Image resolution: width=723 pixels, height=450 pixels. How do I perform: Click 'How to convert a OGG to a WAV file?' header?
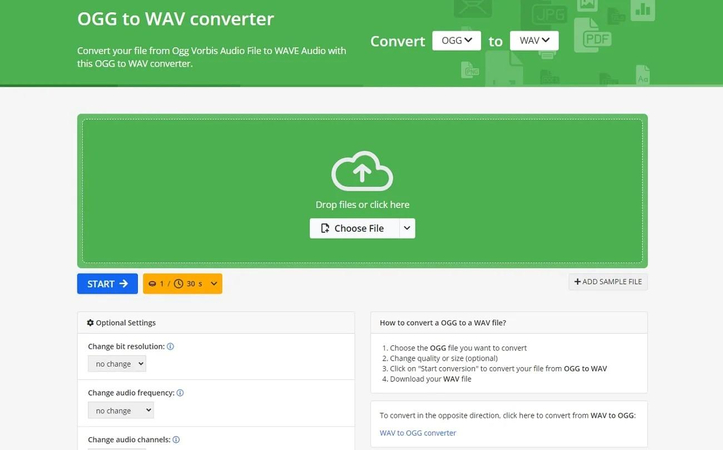point(443,323)
